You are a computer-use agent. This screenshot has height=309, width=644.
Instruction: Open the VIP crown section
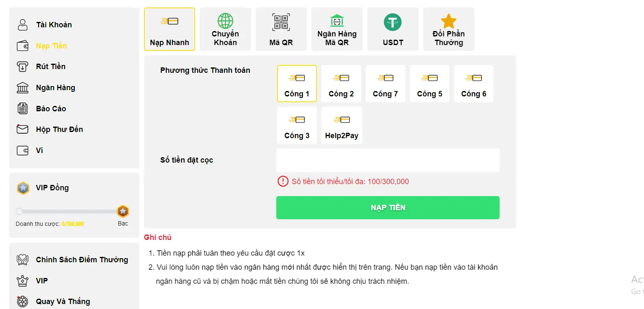[x=41, y=280]
